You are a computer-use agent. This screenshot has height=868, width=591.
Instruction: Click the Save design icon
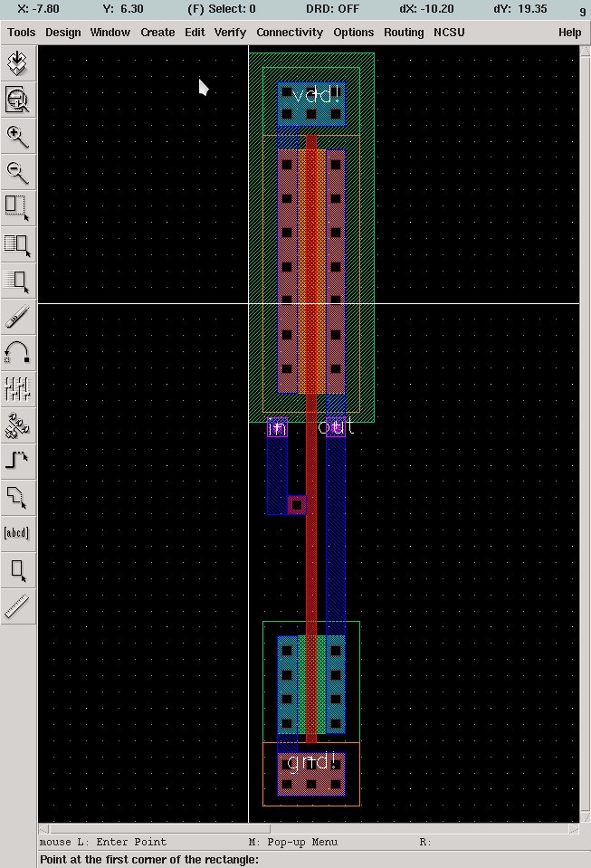point(18,62)
